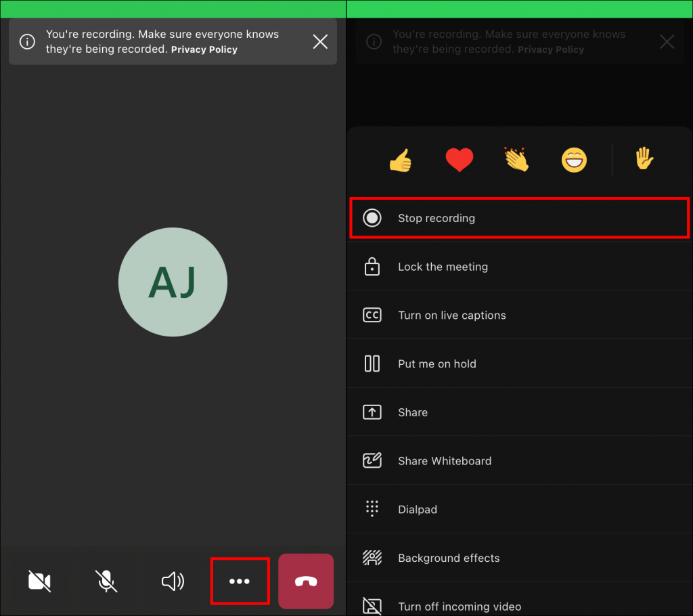Choose Put me on hold
The image size is (693, 616).
(x=437, y=364)
